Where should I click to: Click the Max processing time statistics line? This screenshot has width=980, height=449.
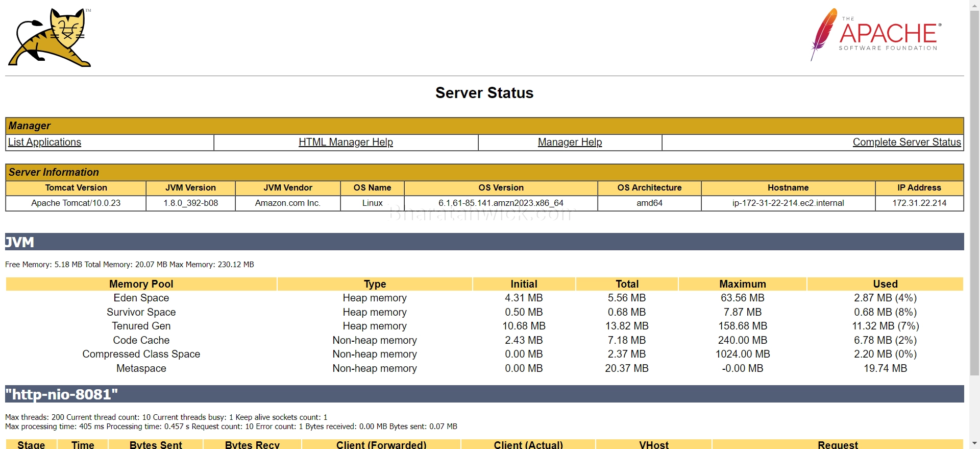tap(231, 427)
